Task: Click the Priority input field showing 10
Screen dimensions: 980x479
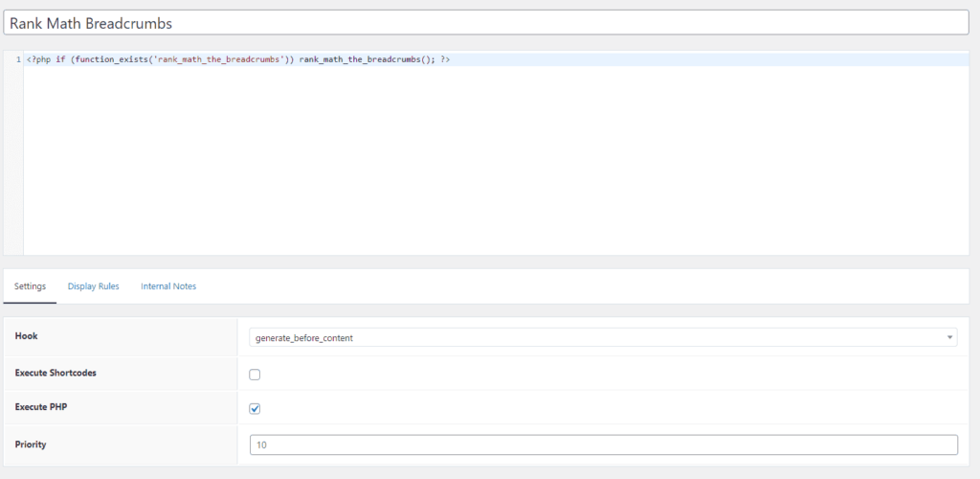Action: [x=603, y=445]
